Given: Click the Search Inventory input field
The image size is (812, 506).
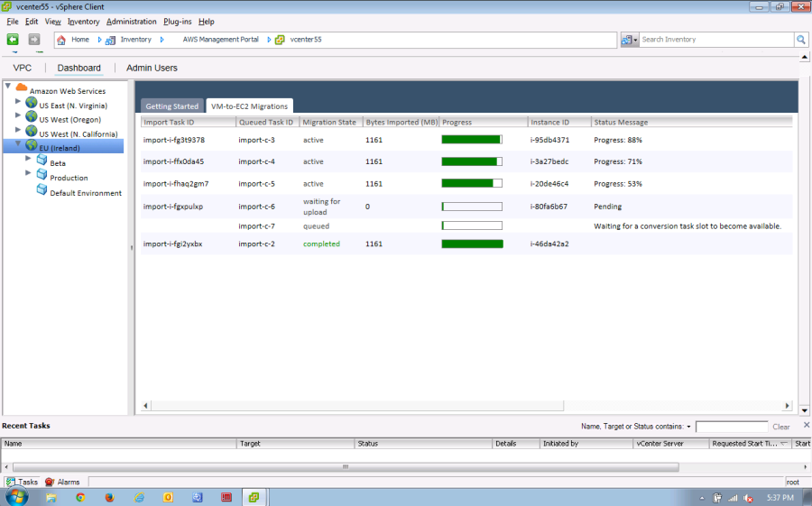Looking at the screenshot, I should point(715,40).
